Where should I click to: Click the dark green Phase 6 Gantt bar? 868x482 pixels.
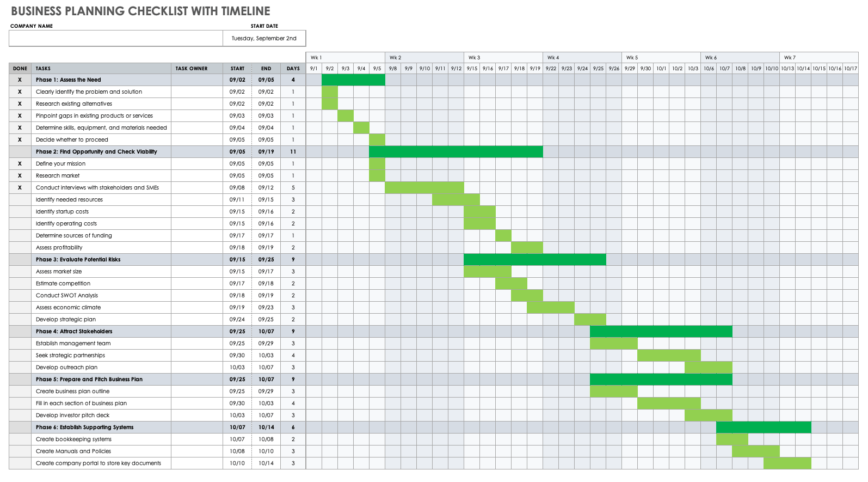[764, 428]
